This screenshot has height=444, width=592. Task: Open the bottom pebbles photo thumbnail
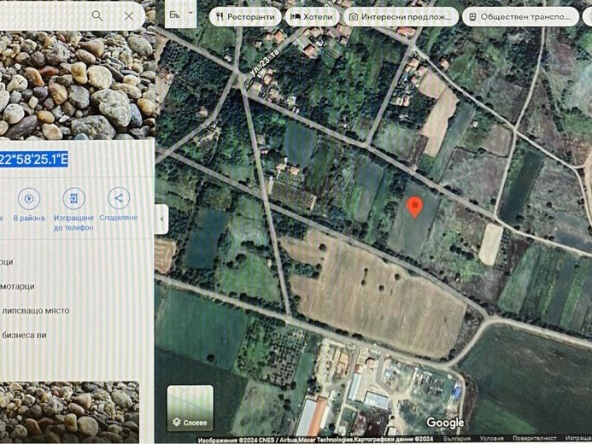69,411
